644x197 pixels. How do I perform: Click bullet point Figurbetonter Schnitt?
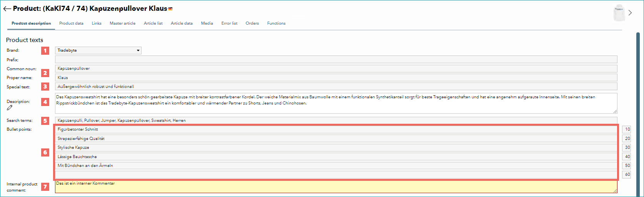tap(336, 130)
